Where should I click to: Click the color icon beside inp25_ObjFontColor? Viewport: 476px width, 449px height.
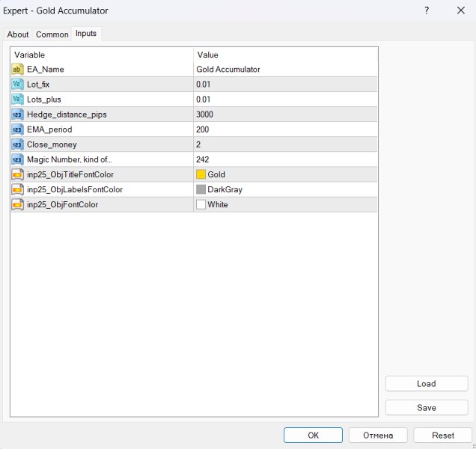coord(18,204)
